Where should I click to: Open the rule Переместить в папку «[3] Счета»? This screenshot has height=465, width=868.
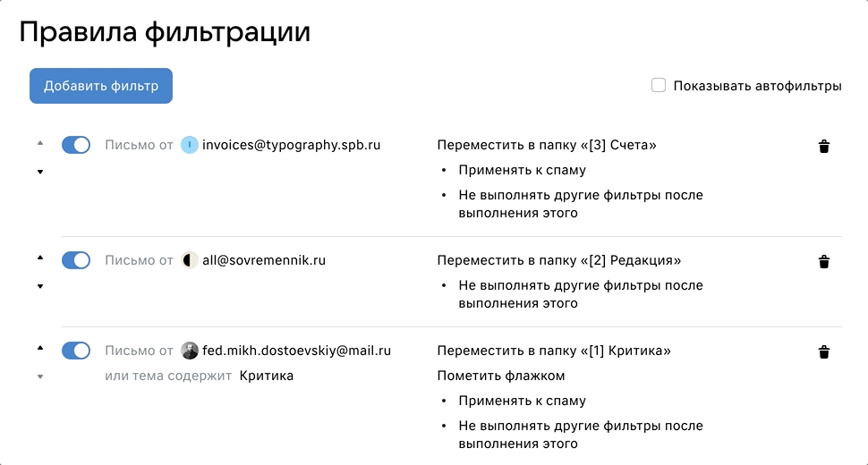(547, 145)
